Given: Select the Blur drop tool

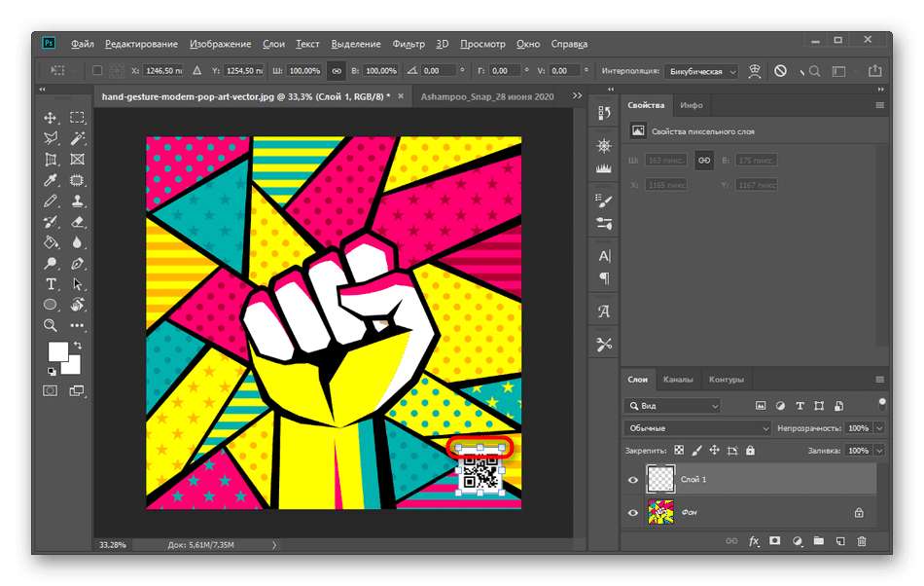Looking at the screenshot, I should coord(77,243).
